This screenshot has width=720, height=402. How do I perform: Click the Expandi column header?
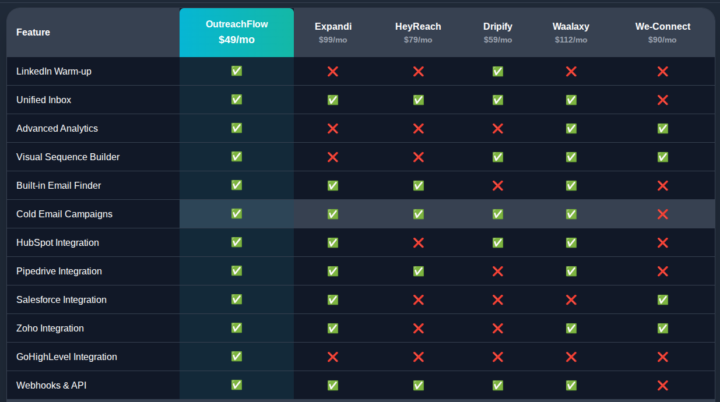pyautogui.click(x=333, y=32)
